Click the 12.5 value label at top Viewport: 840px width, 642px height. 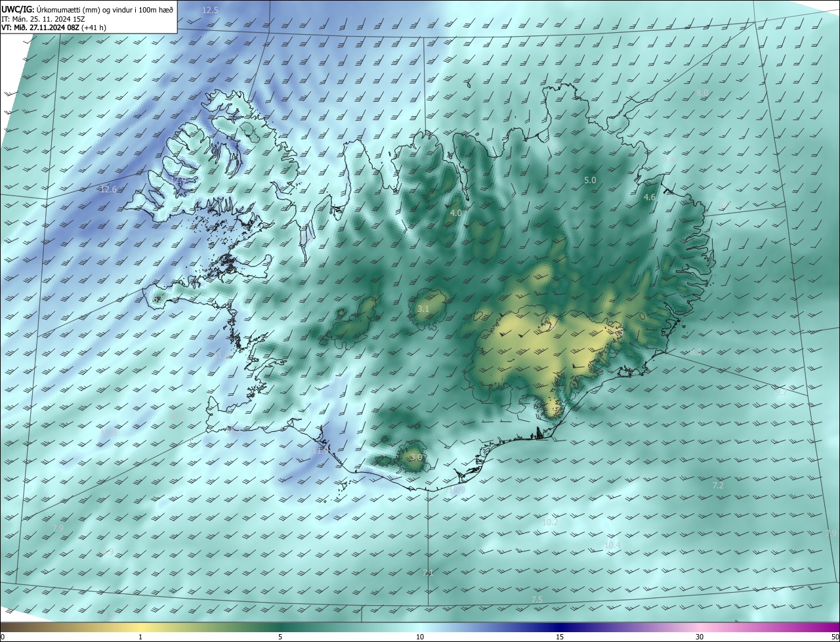tap(210, 11)
